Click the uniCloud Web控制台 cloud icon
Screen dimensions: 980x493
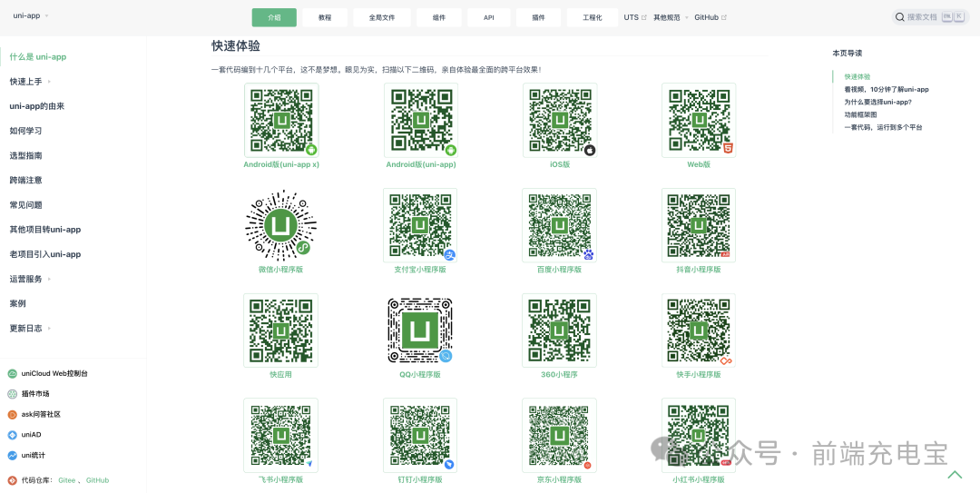click(x=12, y=373)
